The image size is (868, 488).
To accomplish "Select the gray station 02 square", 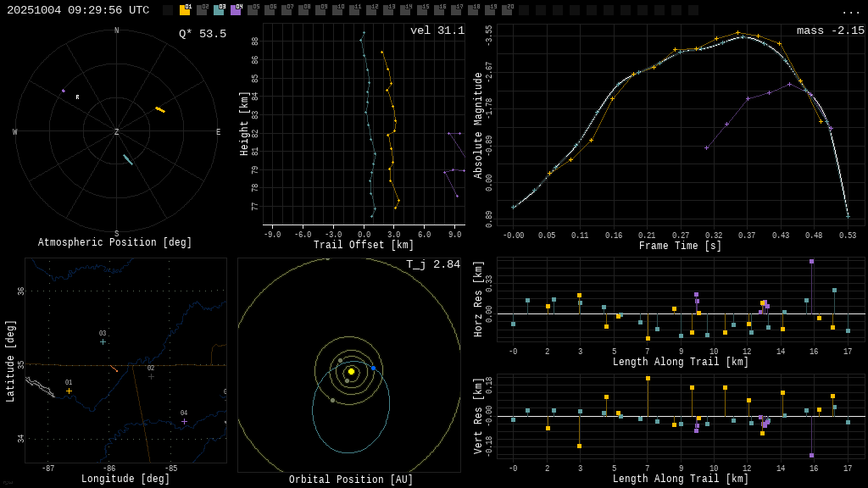I will pos(202,10).
